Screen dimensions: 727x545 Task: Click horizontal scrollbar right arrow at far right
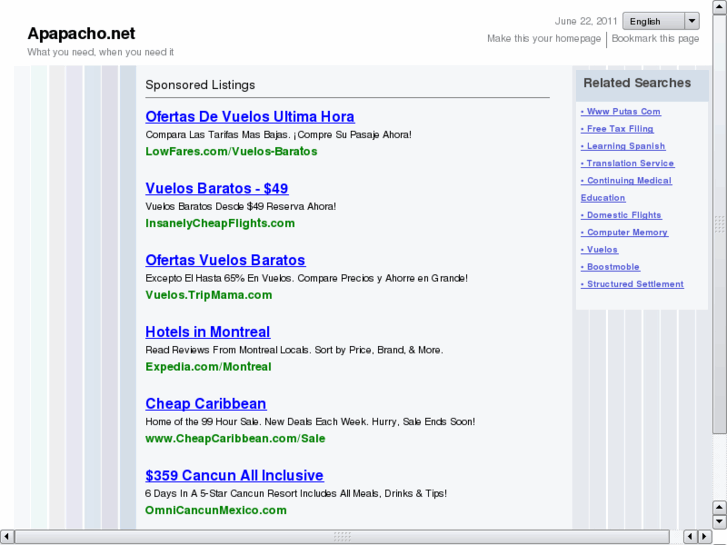pyautogui.click(x=705, y=537)
